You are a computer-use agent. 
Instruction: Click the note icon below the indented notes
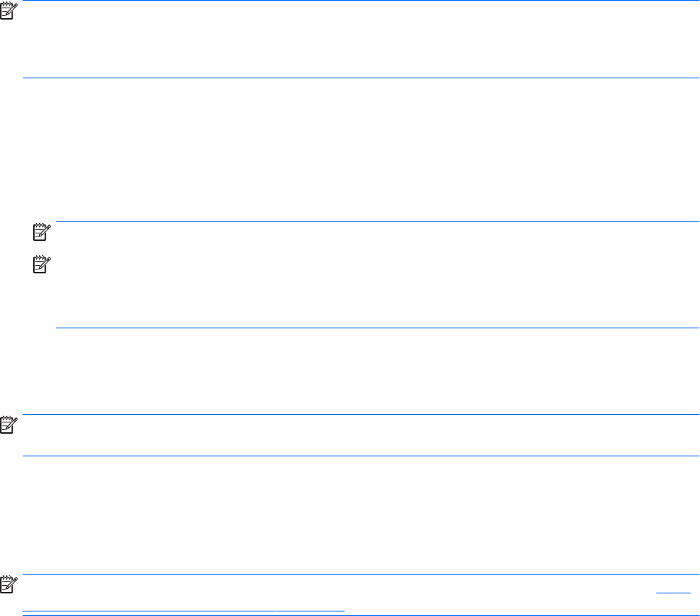8,427
